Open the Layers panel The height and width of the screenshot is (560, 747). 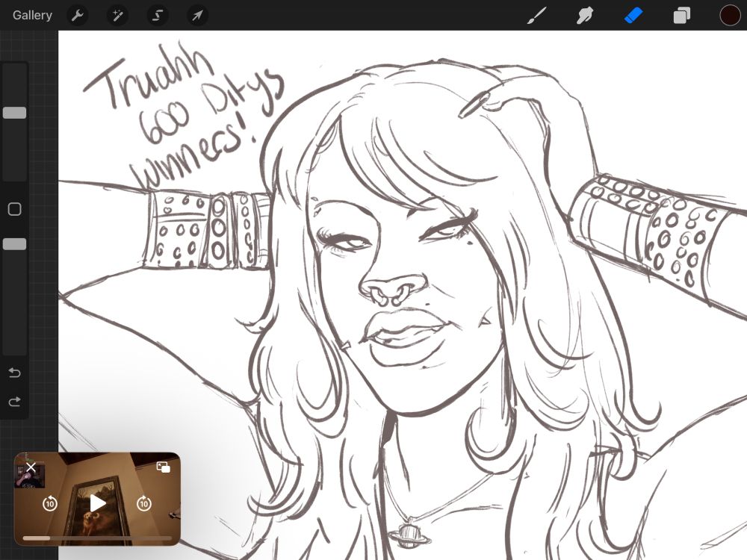pyautogui.click(x=682, y=15)
